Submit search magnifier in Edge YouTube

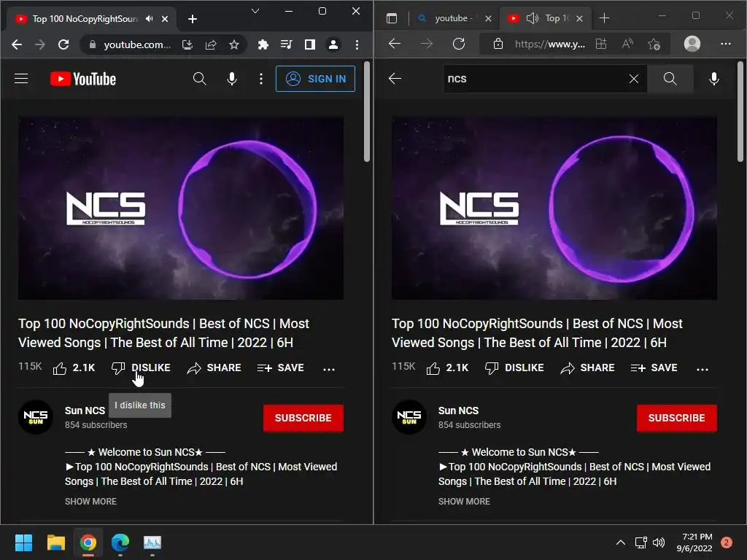click(x=670, y=79)
